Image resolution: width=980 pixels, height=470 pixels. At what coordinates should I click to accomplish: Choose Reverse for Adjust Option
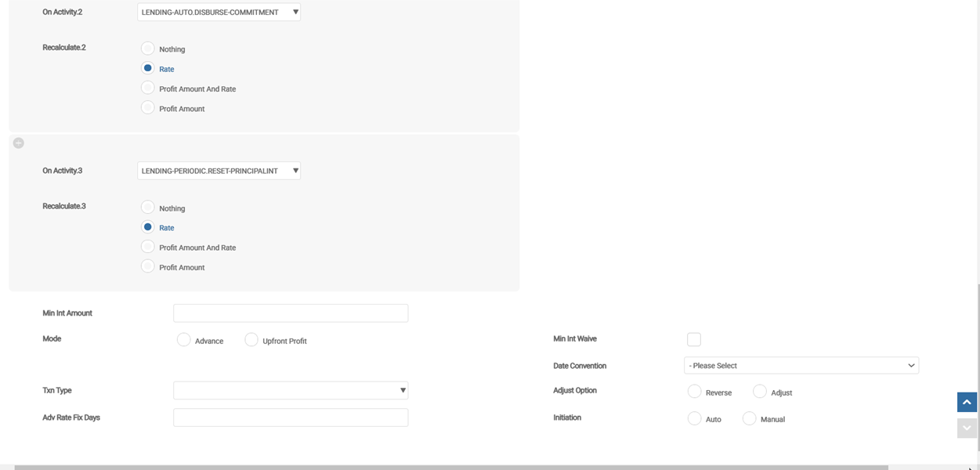pyautogui.click(x=694, y=392)
